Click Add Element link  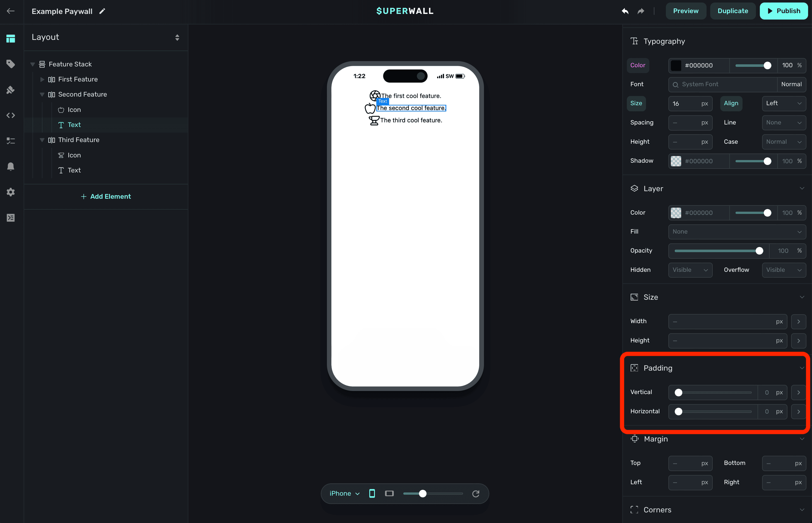click(x=106, y=197)
